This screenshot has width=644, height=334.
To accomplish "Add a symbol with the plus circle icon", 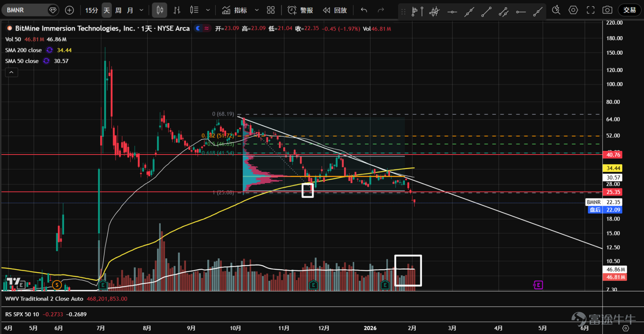I will [x=69, y=10].
